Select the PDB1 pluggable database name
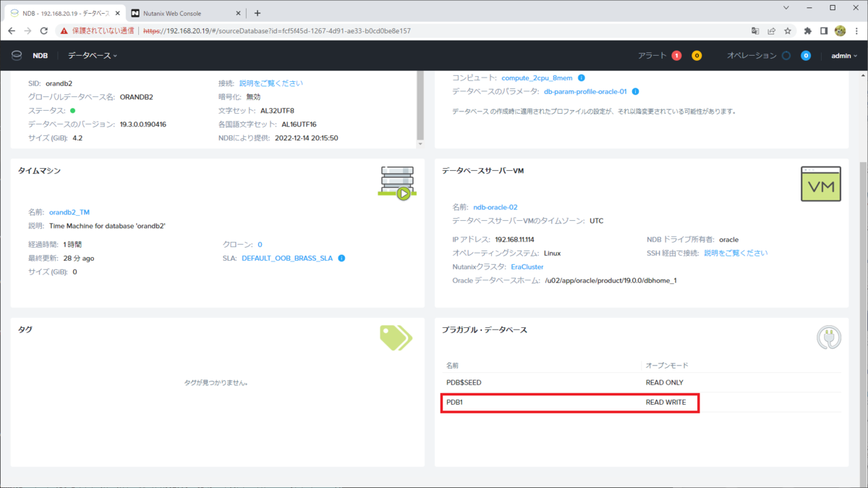This screenshot has height=488, width=868. point(454,402)
